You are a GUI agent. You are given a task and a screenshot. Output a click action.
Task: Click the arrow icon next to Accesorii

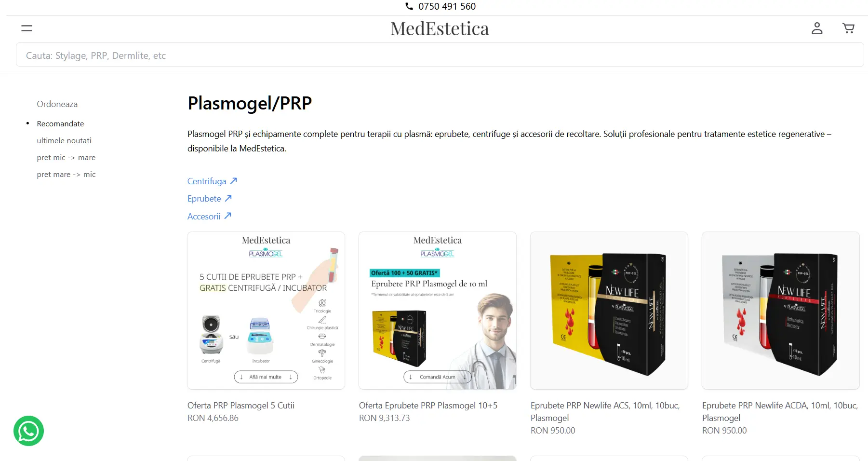(228, 216)
